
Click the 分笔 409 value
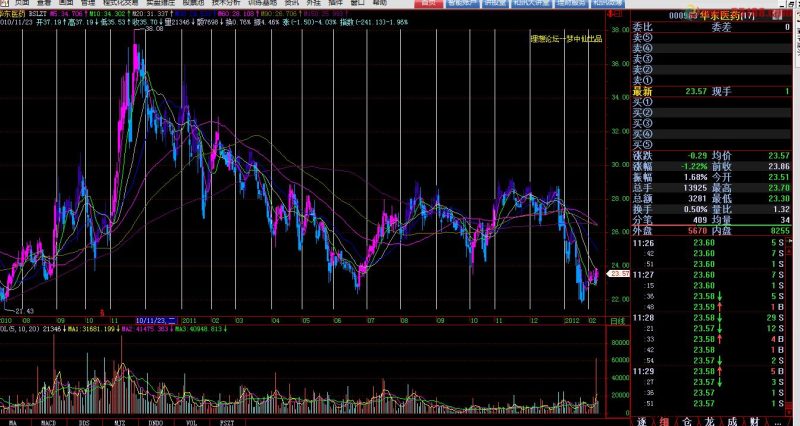click(701, 220)
